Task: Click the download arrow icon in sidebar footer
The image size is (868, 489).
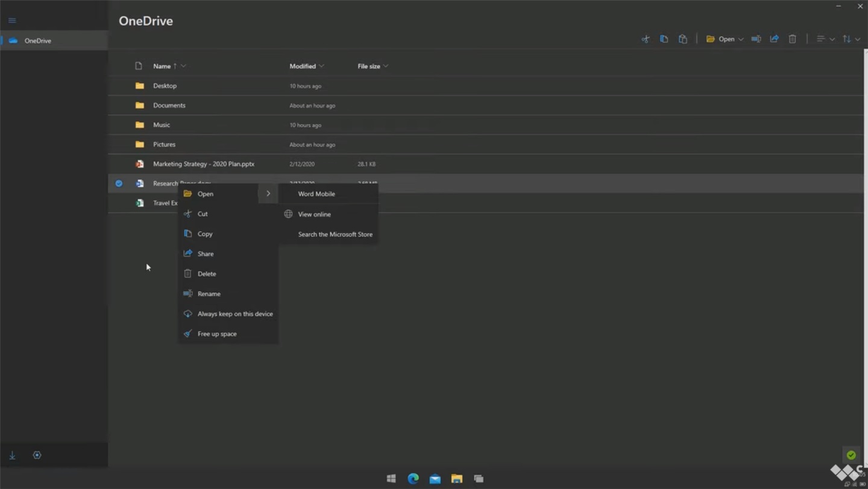Action: click(12, 455)
